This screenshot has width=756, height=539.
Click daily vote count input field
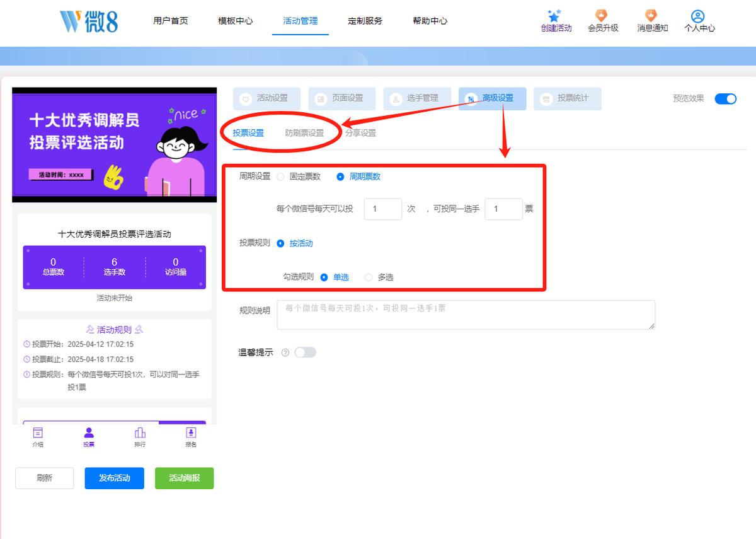pyautogui.click(x=383, y=209)
